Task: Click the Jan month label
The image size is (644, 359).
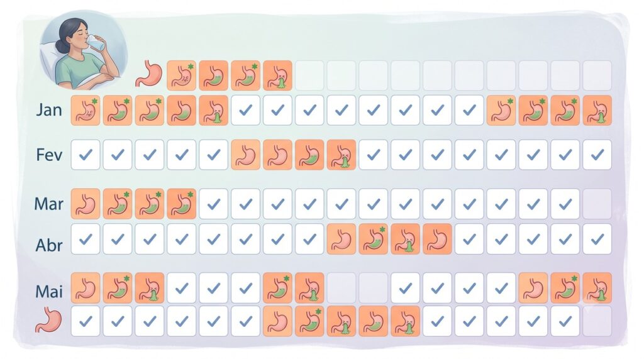Action: [x=49, y=110]
